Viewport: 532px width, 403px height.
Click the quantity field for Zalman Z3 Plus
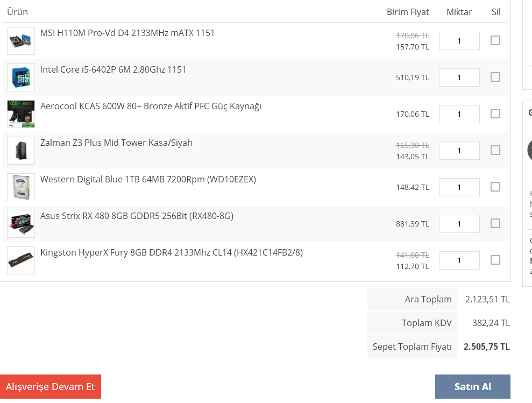click(x=459, y=151)
